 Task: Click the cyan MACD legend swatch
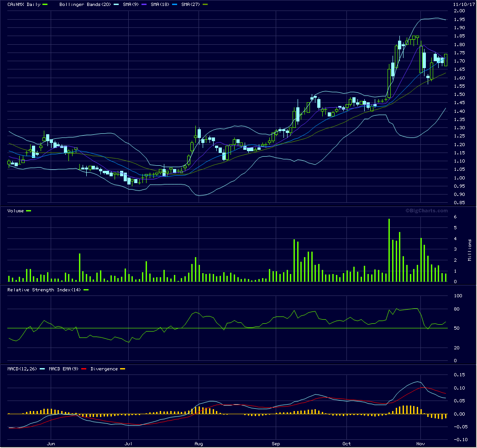coord(42,369)
